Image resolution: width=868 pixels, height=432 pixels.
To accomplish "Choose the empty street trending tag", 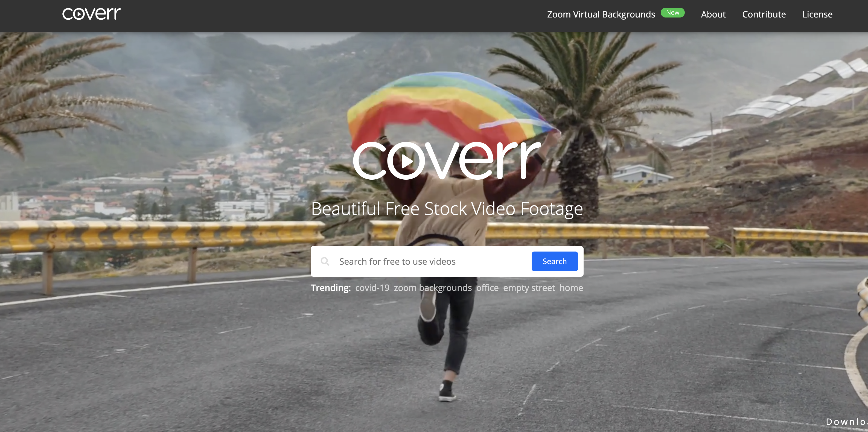I will [529, 288].
